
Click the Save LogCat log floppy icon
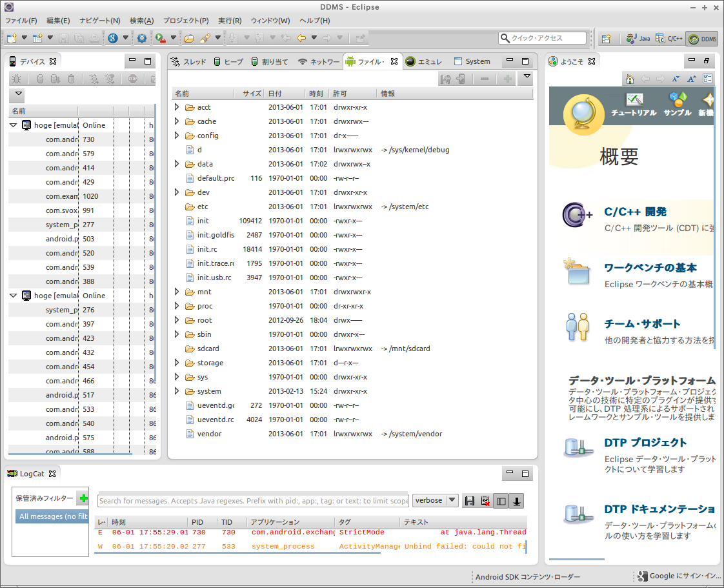tap(470, 501)
